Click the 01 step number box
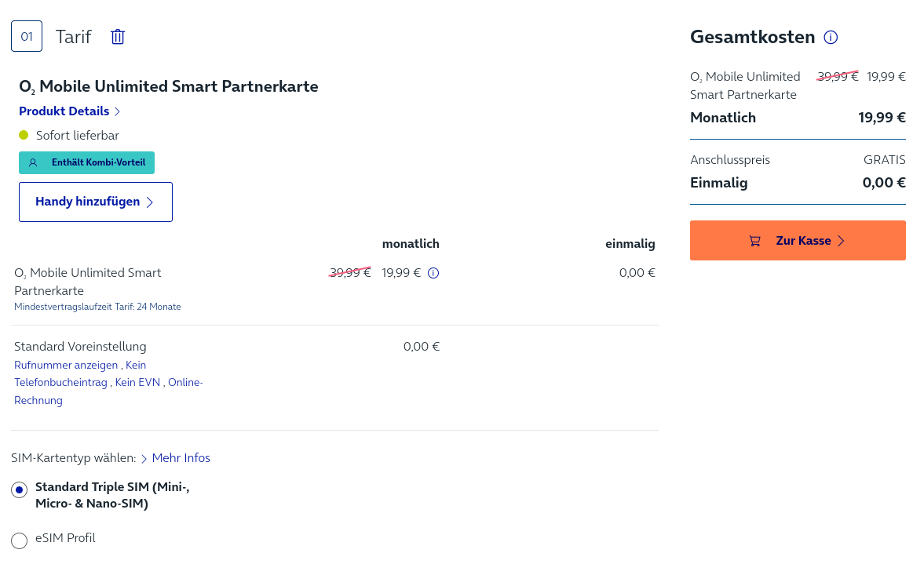The image size is (924, 575). click(27, 37)
